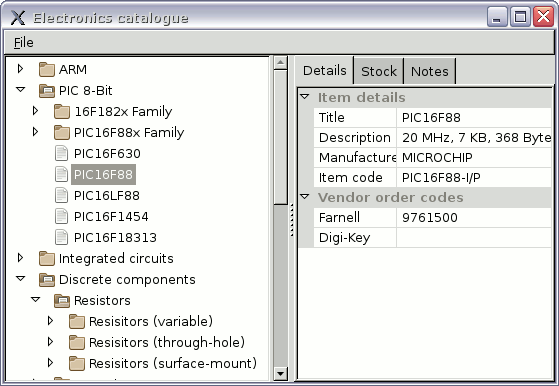Click the Resisitors (through-hole) folder icon
The width and height of the screenshot is (559, 386).
[77, 343]
